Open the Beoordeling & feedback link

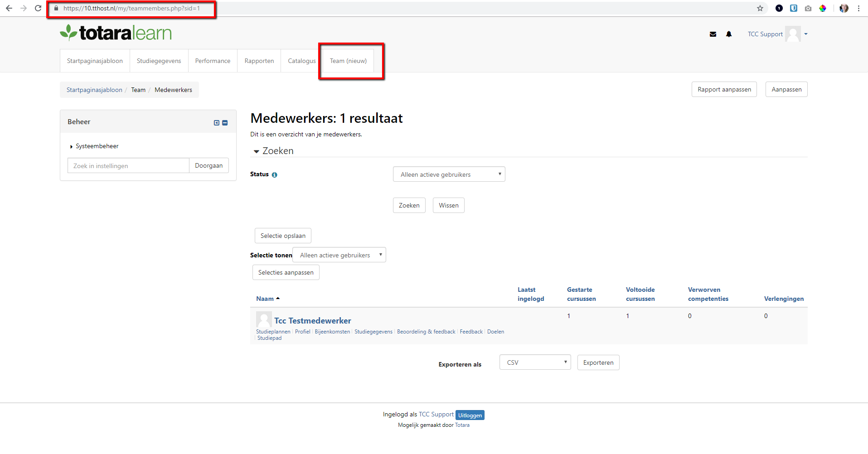(426, 332)
